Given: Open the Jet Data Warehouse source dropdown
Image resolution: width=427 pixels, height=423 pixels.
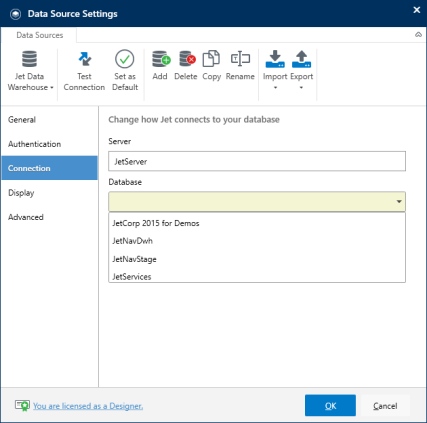Looking at the screenshot, I should tap(30, 71).
